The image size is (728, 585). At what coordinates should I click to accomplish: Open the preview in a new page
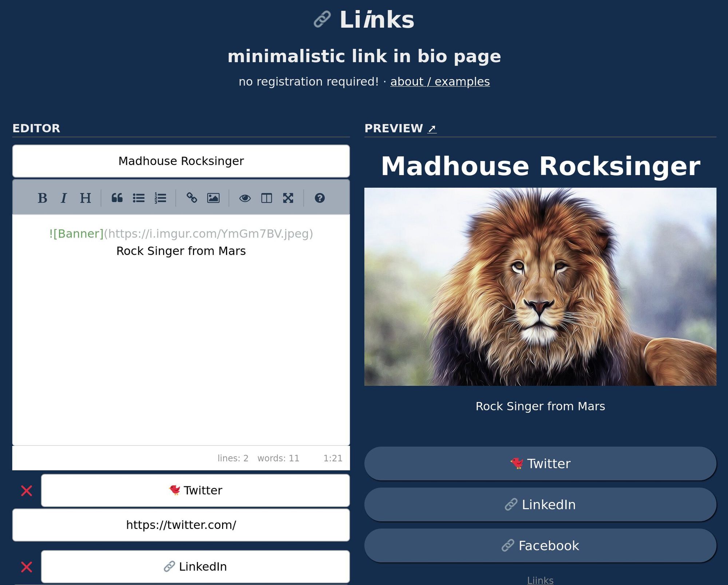coord(432,128)
